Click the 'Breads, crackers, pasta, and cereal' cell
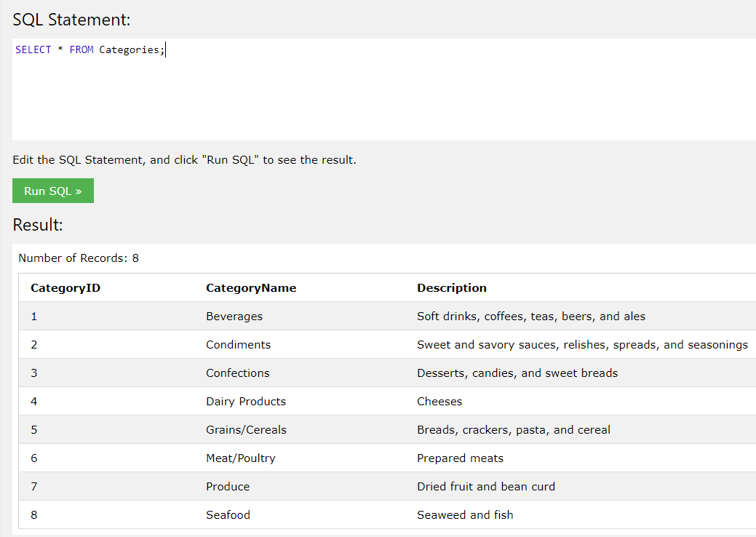 coord(514,430)
